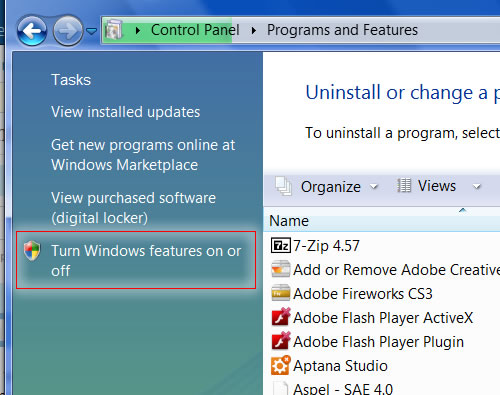Image resolution: width=500 pixels, height=395 pixels.
Task: Select Programs and Features breadcrumb
Action: point(342,30)
